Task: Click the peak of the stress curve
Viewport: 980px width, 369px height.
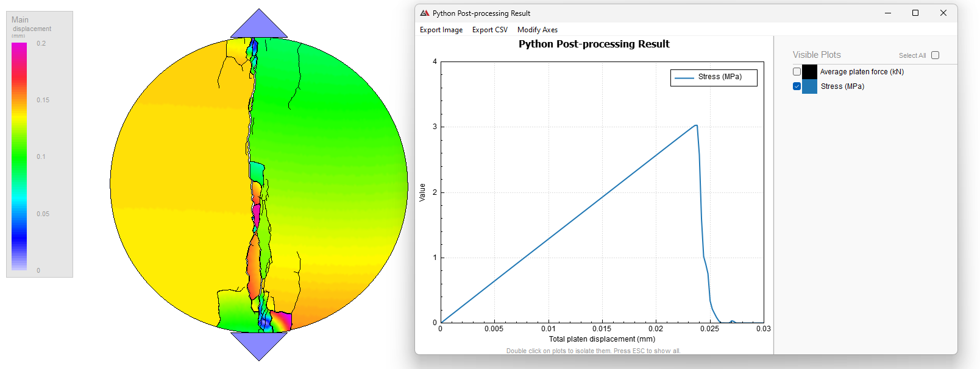Action: tap(696, 125)
